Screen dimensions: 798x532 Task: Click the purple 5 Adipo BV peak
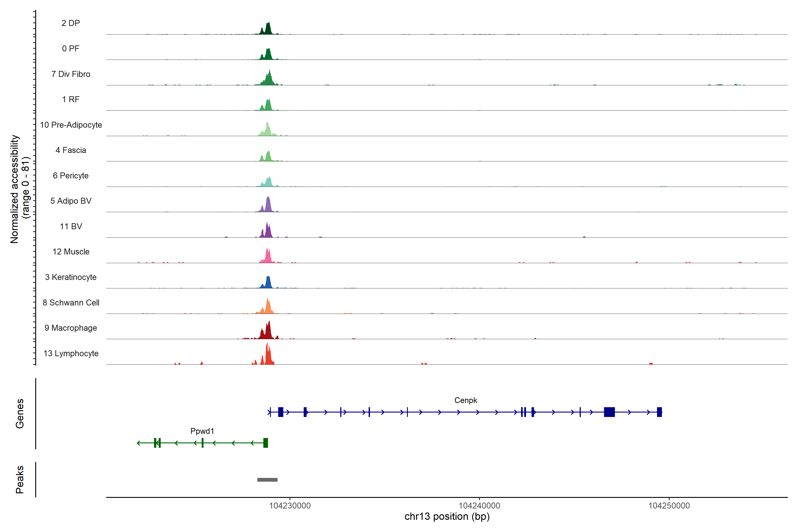point(268,206)
